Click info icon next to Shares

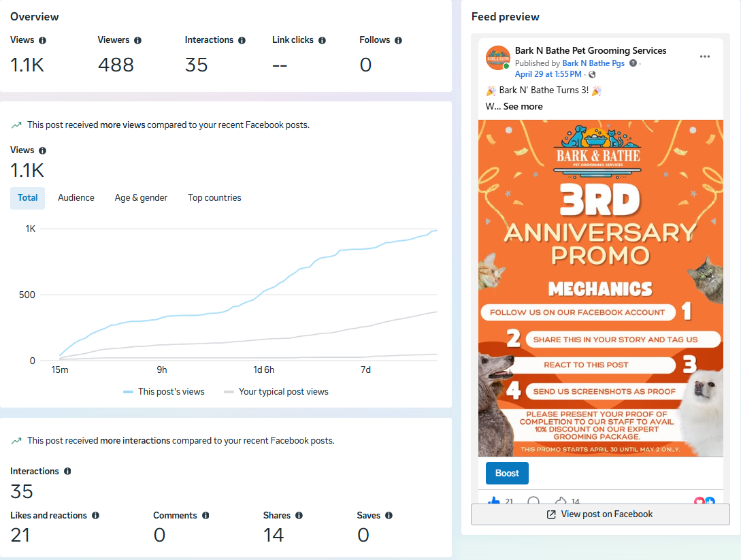tap(299, 516)
